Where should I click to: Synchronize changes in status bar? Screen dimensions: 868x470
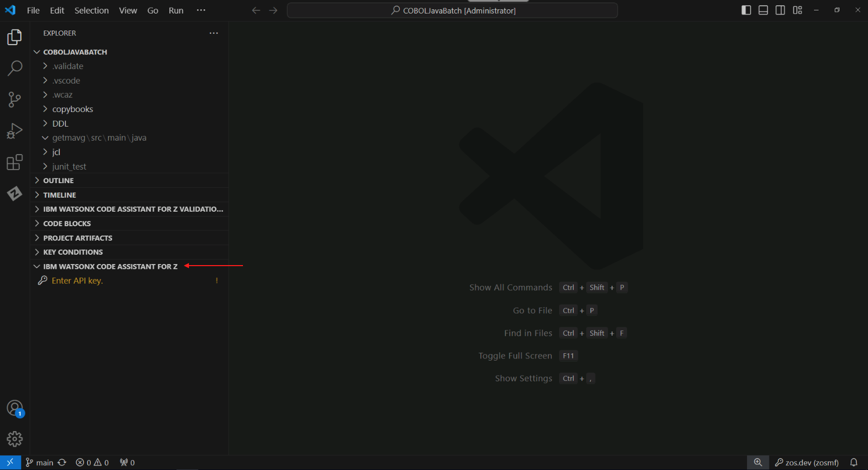coord(62,462)
